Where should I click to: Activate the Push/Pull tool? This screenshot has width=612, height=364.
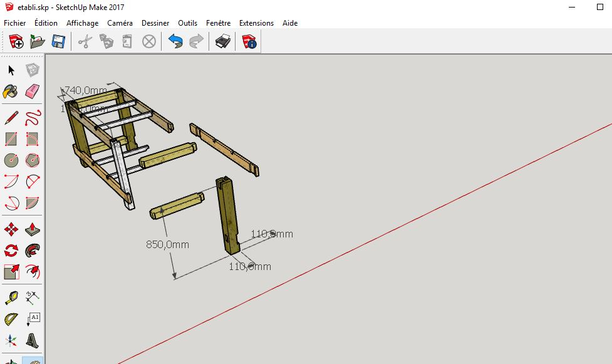(x=33, y=229)
